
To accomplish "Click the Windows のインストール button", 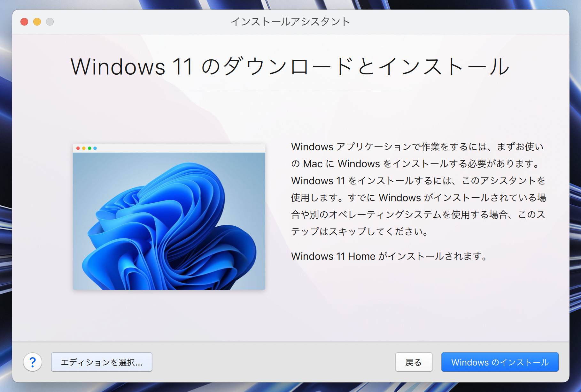I will tap(500, 362).
